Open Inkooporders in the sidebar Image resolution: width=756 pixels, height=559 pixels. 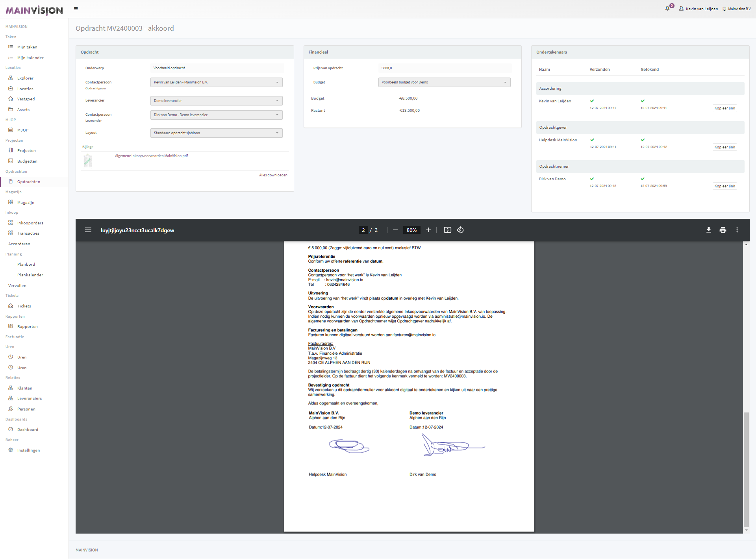30,223
